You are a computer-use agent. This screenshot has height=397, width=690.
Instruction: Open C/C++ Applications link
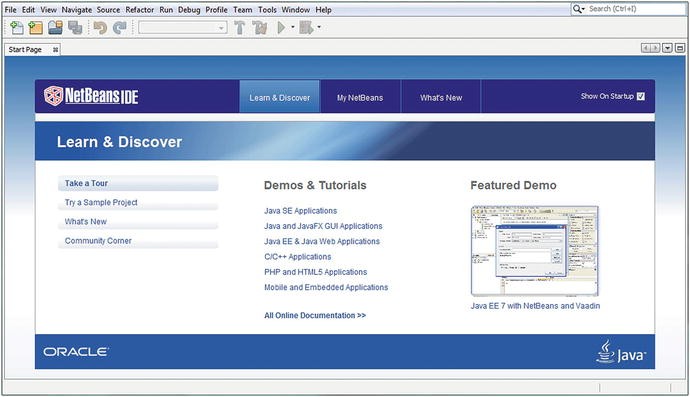(x=298, y=257)
